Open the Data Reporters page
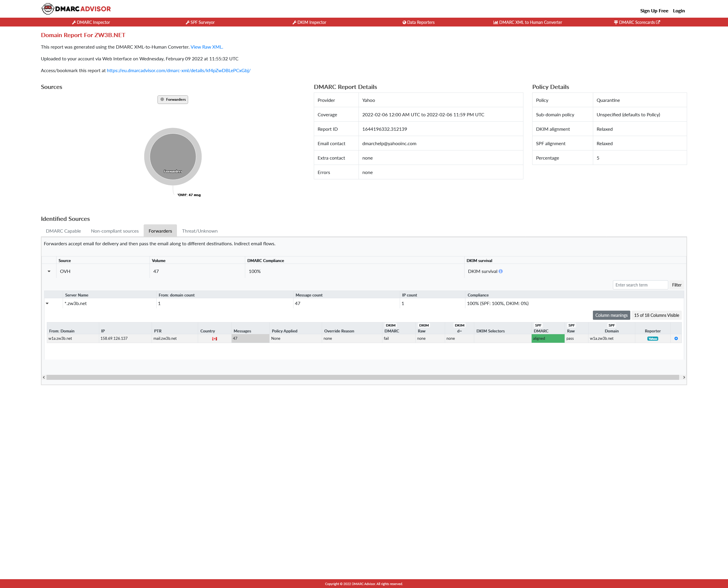This screenshot has height=588, width=728. (x=419, y=22)
